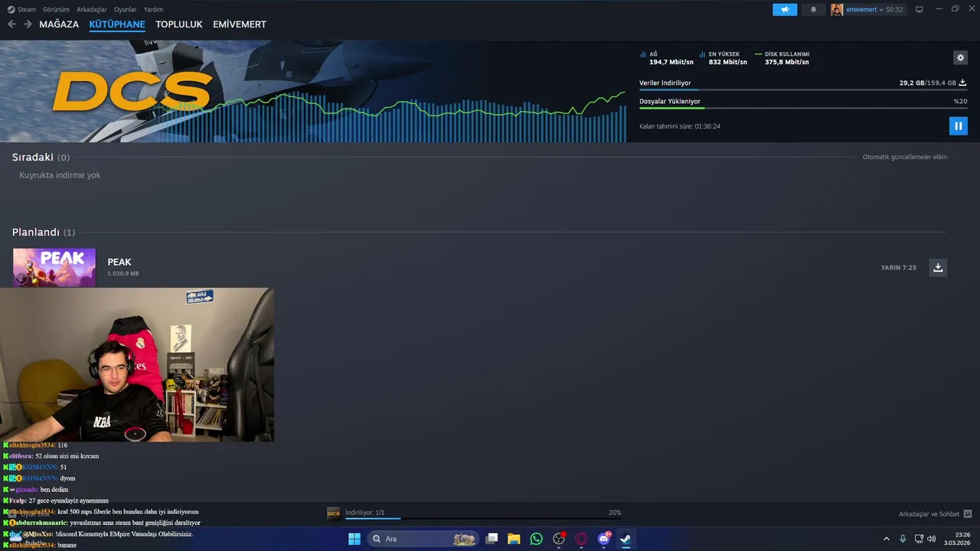Click the DCS icon in bottom bar

coord(334,513)
